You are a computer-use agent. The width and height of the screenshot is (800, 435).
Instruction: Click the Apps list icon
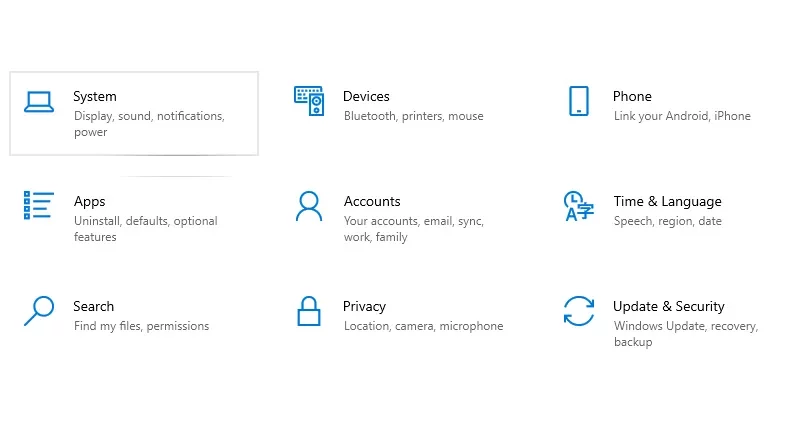(39, 206)
